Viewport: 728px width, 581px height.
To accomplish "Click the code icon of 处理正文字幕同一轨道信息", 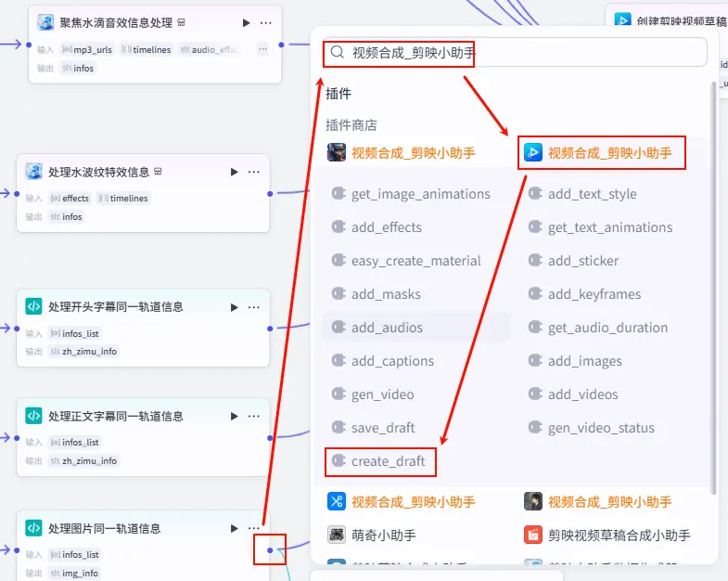I will point(34,416).
